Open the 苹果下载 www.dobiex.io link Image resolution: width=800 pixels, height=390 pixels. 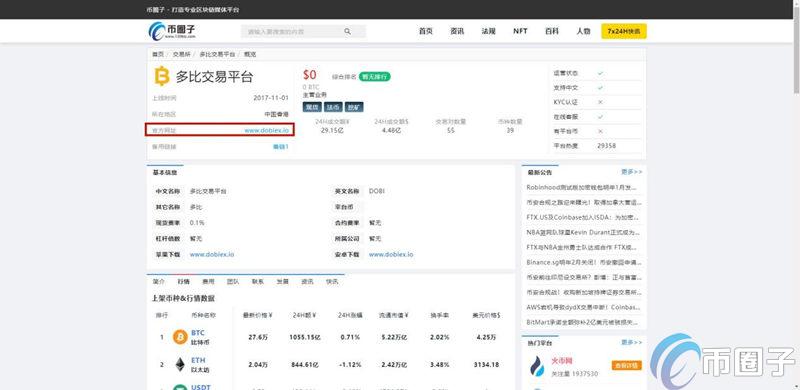click(x=212, y=254)
